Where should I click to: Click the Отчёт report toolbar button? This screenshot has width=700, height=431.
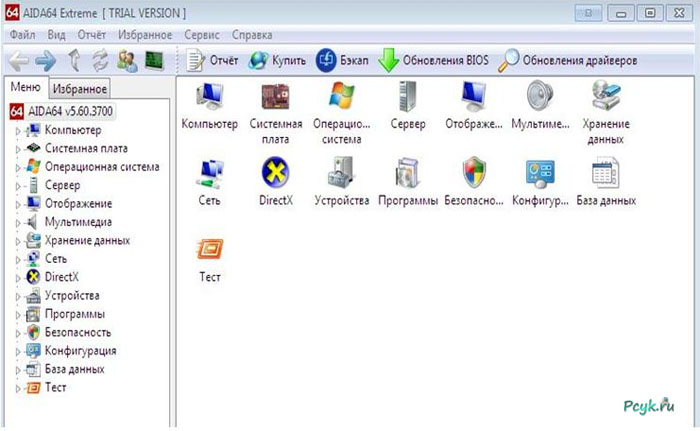[212, 61]
